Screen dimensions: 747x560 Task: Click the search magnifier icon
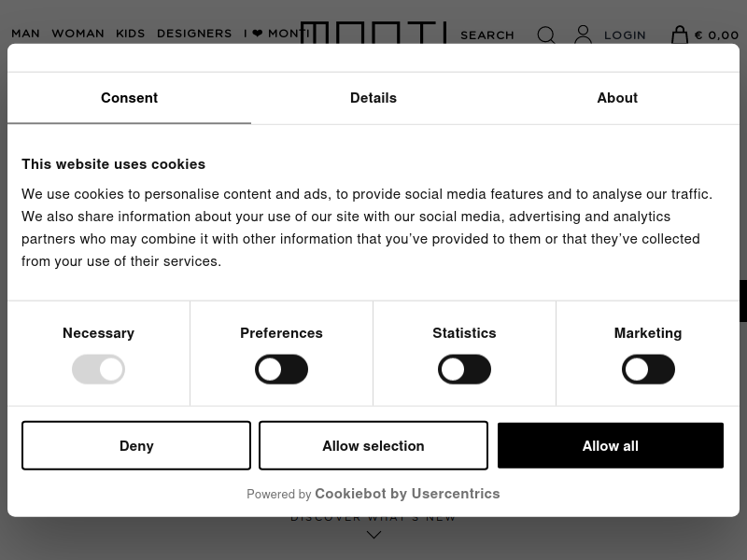pyautogui.click(x=546, y=35)
